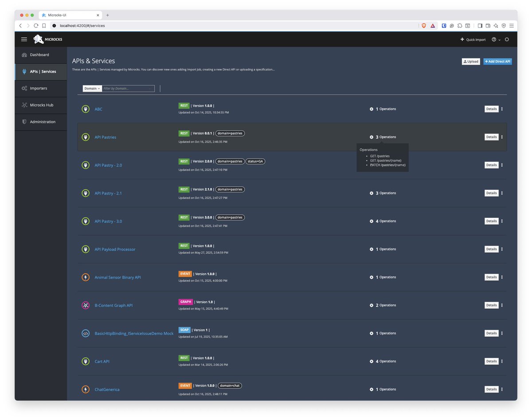Screen dimensions: 532x420
Task: Open kebab menu for ChatGenerica row
Action: (502, 389)
